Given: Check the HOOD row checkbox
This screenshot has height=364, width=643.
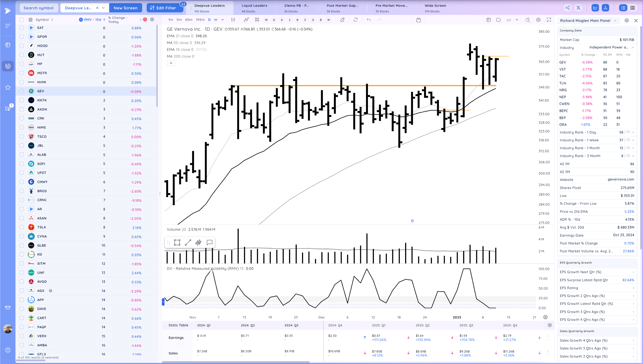Looking at the screenshot, I should pyautogui.click(x=22, y=46).
